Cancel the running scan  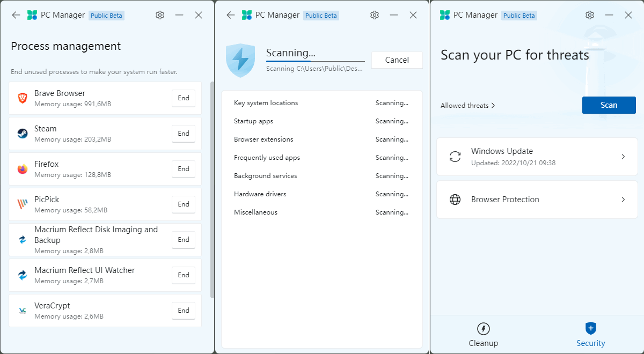click(397, 60)
